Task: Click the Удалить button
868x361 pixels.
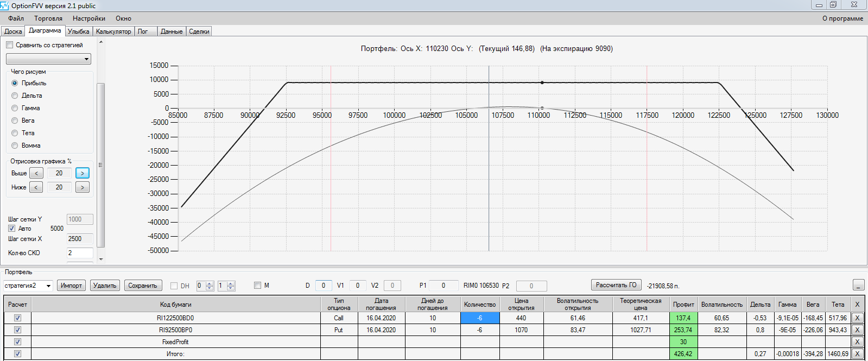Action: coord(105,286)
